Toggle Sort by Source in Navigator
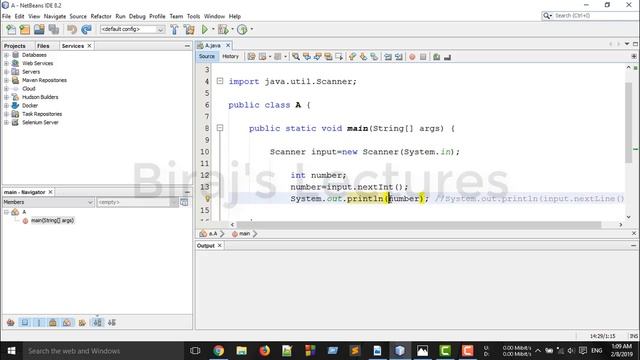Screen dimensions: 640x360 (111, 322)
